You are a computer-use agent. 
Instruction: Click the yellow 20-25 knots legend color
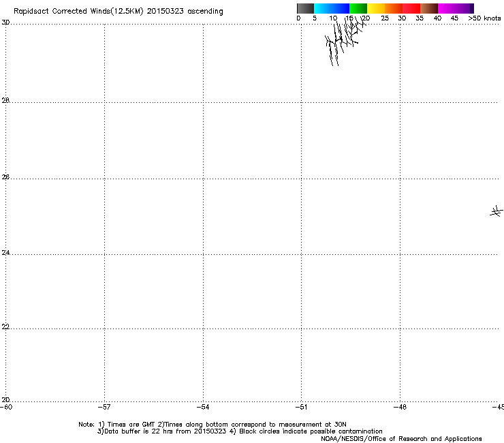coord(376,8)
